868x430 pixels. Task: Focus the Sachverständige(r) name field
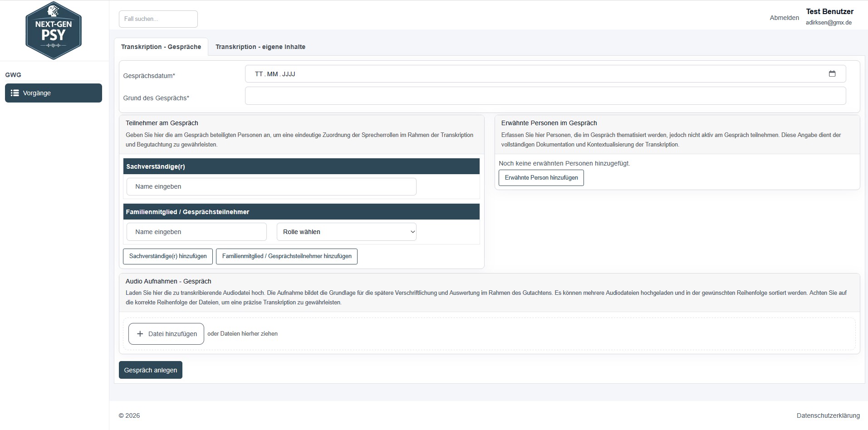click(271, 186)
